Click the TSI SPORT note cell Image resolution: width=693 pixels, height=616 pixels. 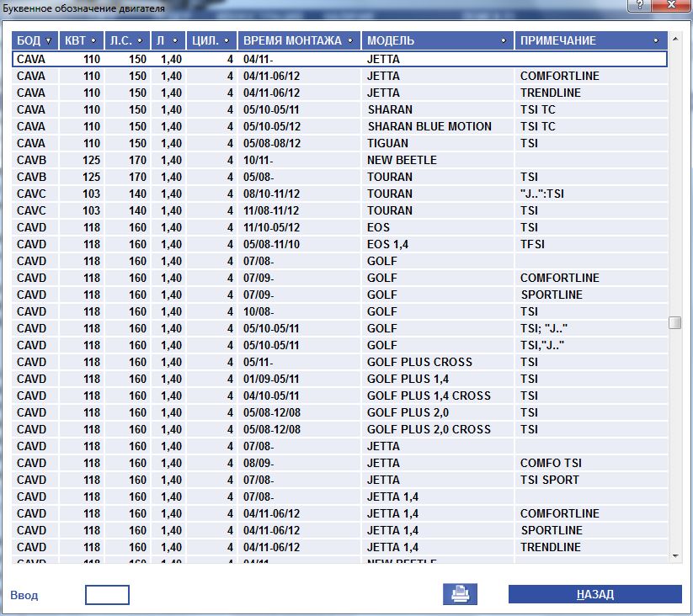tap(591, 480)
